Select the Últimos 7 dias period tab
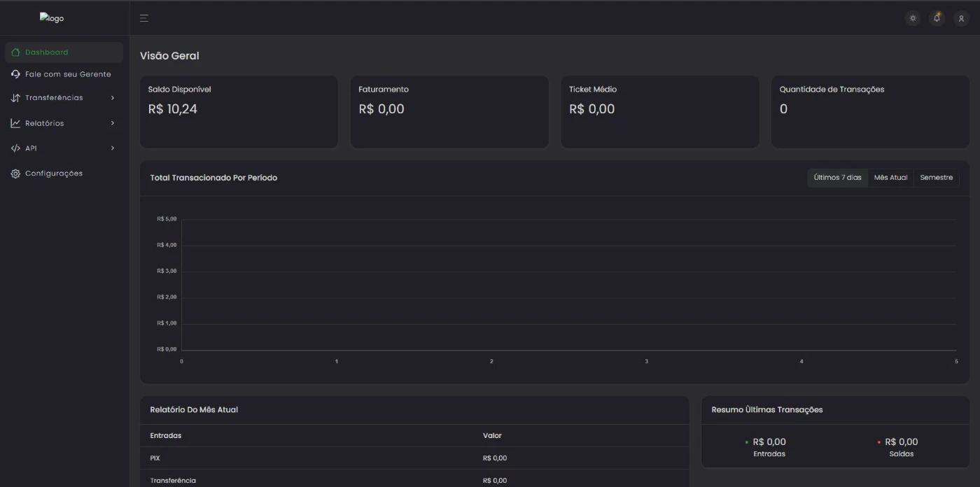The width and height of the screenshot is (980, 487). tap(837, 178)
